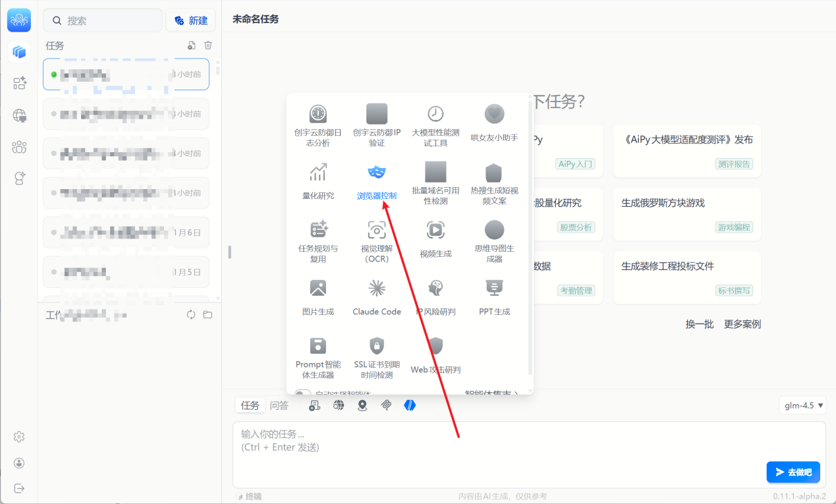Click the 去做吧 send button
This screenshot has height=504, width=836.
(793, 472)
